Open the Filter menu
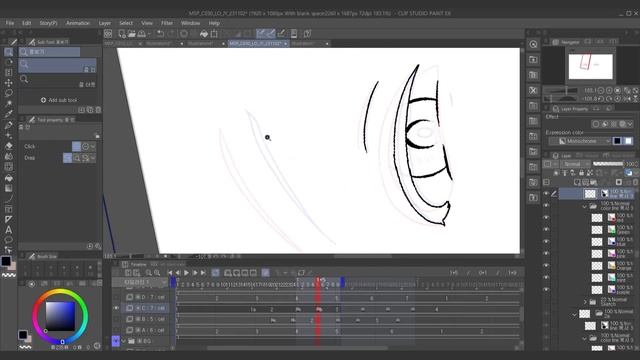Viewport: 640px width, 360px height. (167, 23)
